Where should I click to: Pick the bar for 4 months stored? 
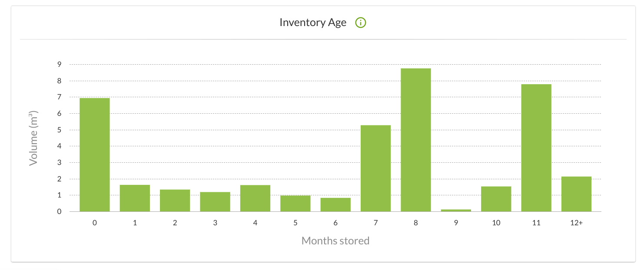click(255, 198)
